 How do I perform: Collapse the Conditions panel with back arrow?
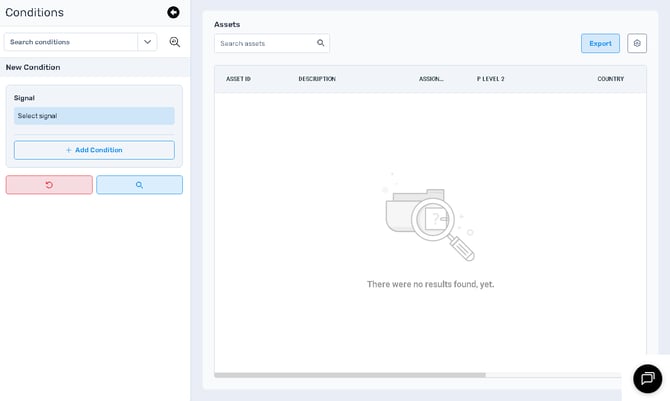point(173,12)
